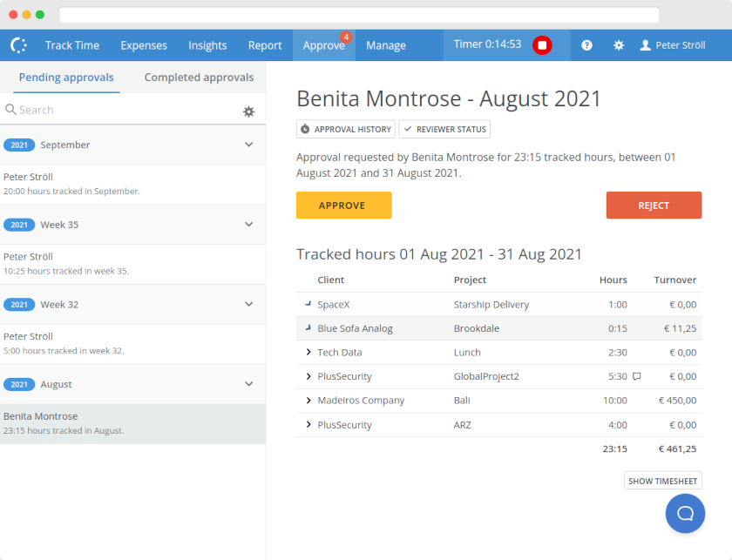The image size is (732, 560).
Task: Open the Insights menu
Action: (x=207, y=44)
